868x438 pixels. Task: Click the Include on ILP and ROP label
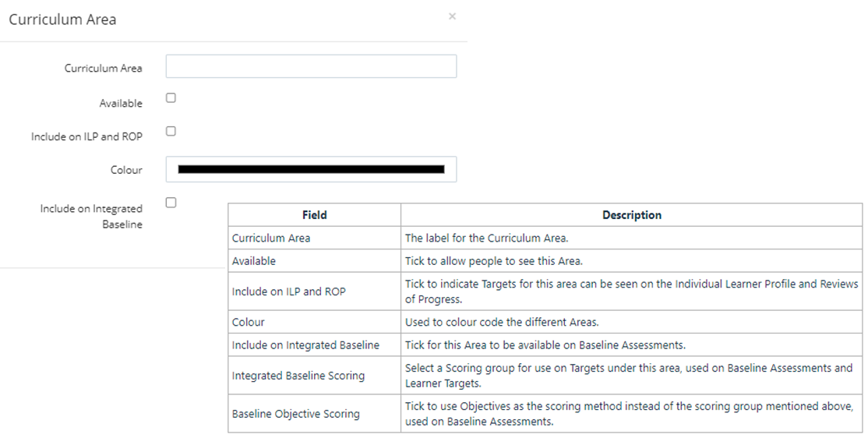click(x=87, y=136)
